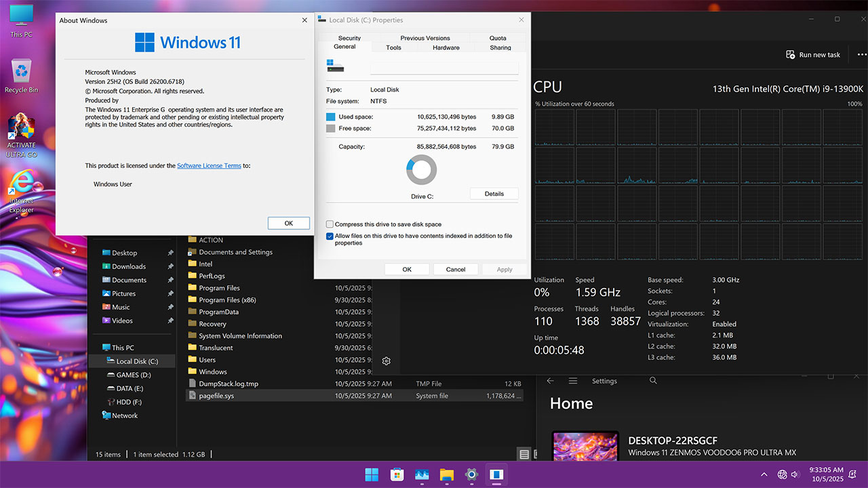Open the Settings hamburger navigation menu
868x488 pixels.
[573, 381]
